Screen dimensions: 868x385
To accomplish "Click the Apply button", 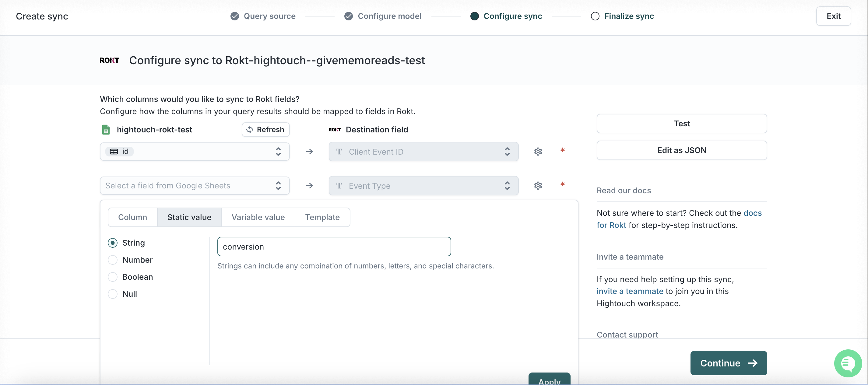I will point(549,379).
